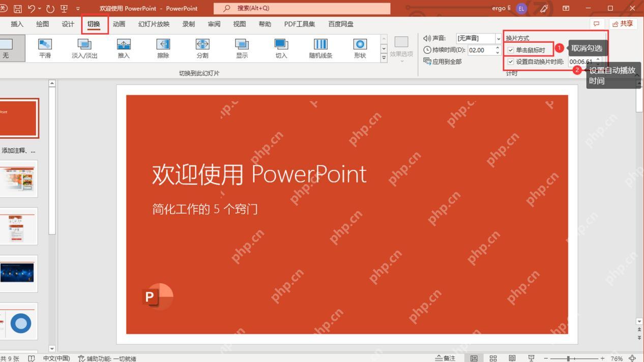Screen dimensions: 644x362
Task: Click the zoom slider handle
Action: click(x=568, y=358)
